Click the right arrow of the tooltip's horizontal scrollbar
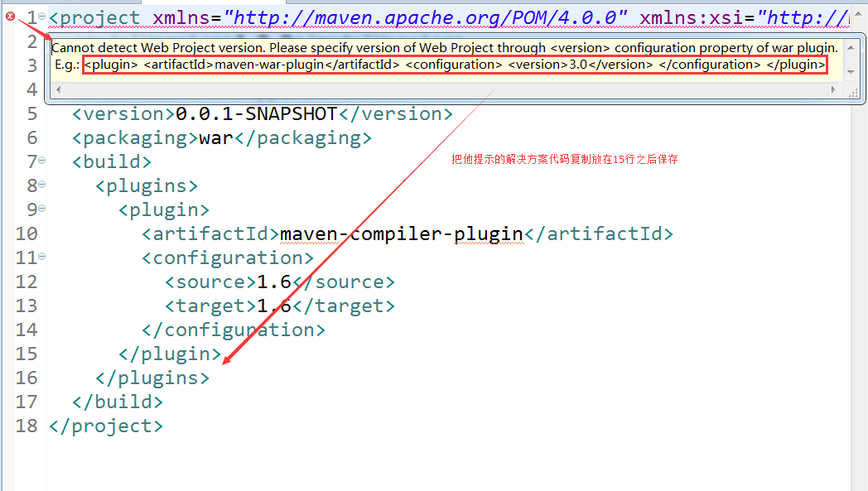The width and height of the screenshot is (868, 491). 834,89
